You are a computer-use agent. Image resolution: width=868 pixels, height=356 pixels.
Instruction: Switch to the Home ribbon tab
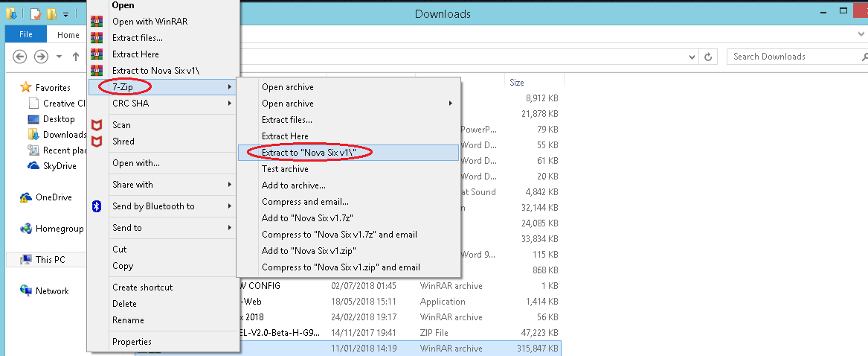pos(68,35)
